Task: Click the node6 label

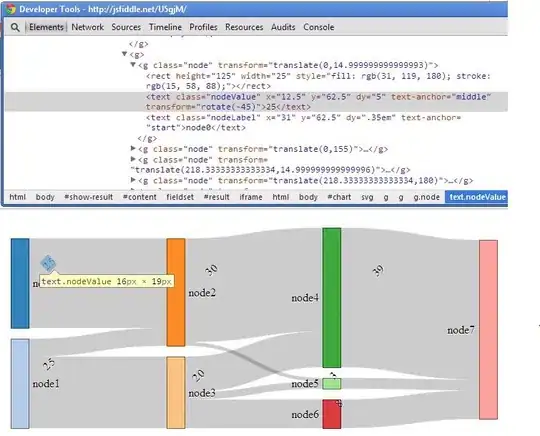Action: coord(305,414)
